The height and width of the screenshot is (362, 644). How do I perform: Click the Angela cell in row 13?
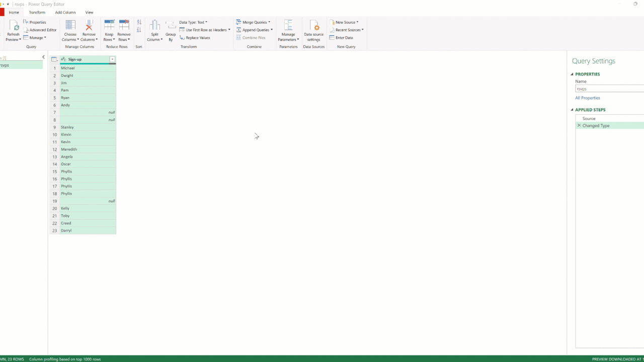88,157
